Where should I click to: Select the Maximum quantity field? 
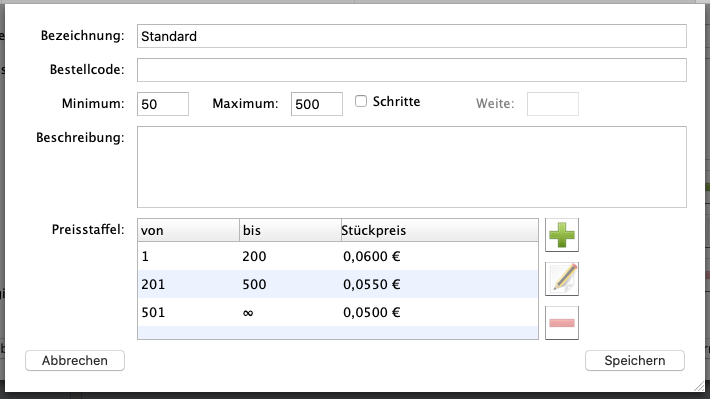point(317,104)
